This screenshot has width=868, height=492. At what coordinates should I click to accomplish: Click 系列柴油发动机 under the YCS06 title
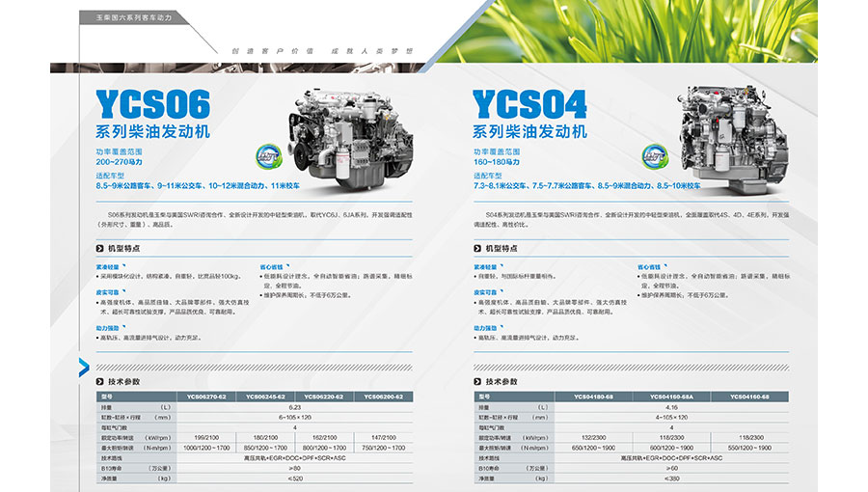click(x=152, y=132)
